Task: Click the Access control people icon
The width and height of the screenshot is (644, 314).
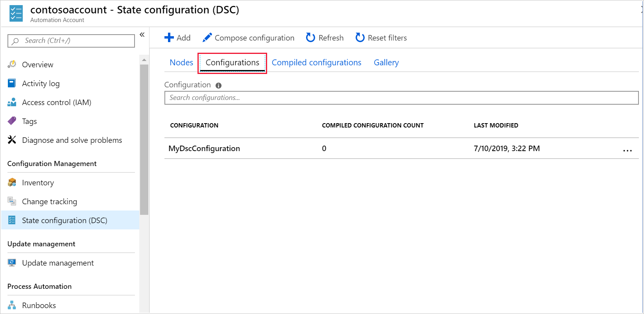Action: point(12,102)
